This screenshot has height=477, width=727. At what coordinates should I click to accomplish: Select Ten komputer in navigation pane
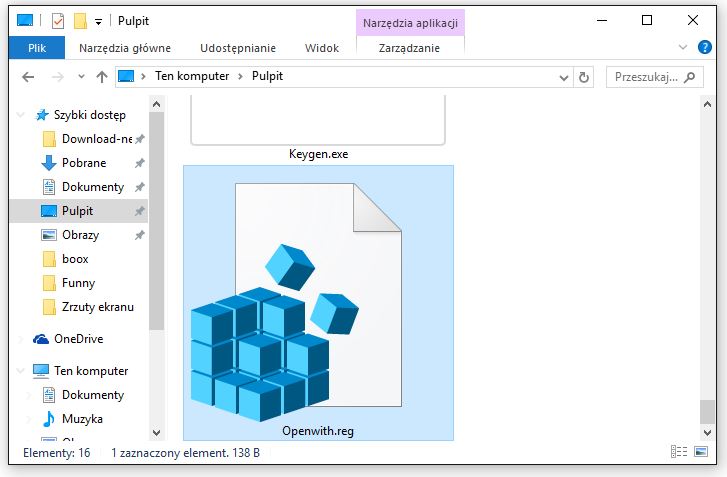[91, 371]
